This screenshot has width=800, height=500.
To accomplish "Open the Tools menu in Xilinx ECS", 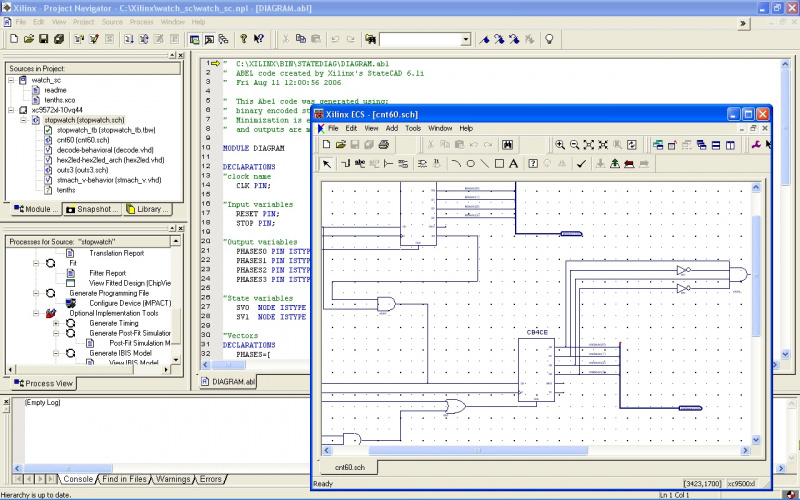I will point(413,128).
